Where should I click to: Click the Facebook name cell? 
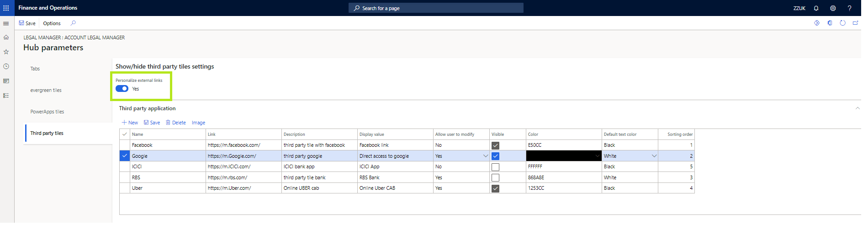[x=168, y=145]
